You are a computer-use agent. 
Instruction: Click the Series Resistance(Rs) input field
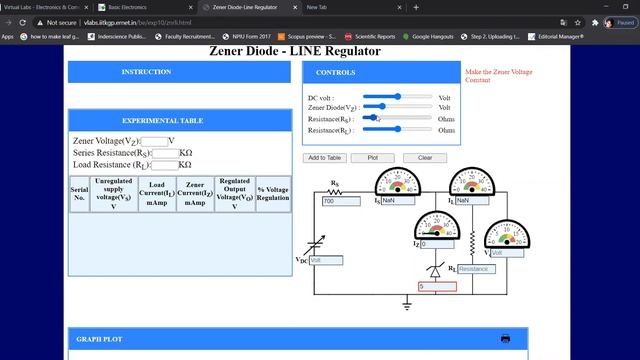pos(165,153)
